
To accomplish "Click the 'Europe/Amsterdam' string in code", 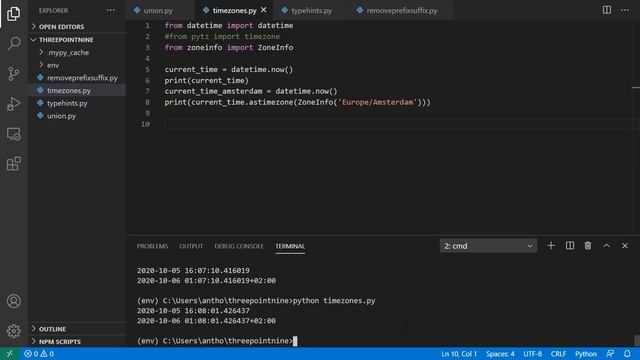I will click(378, 102).
